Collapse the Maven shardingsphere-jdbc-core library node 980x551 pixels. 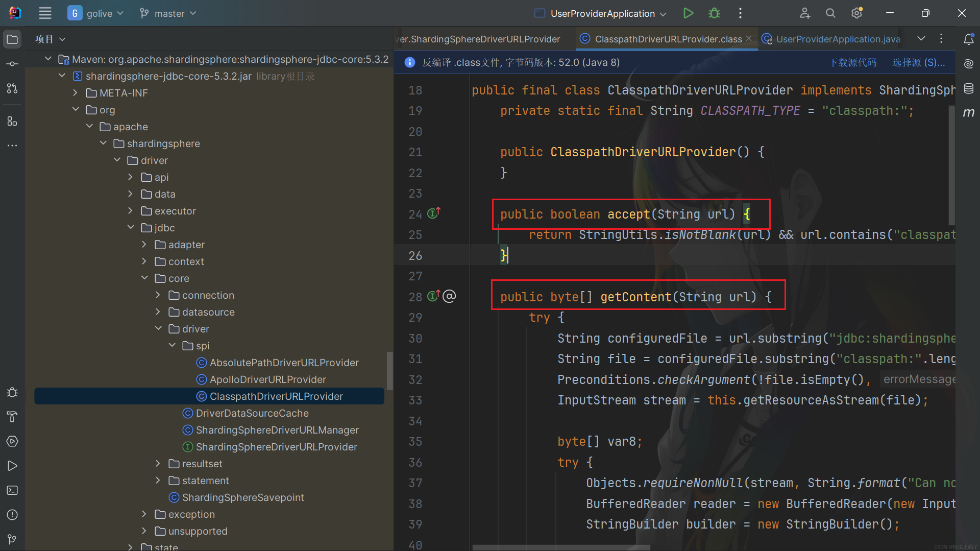tap(48, 59)
